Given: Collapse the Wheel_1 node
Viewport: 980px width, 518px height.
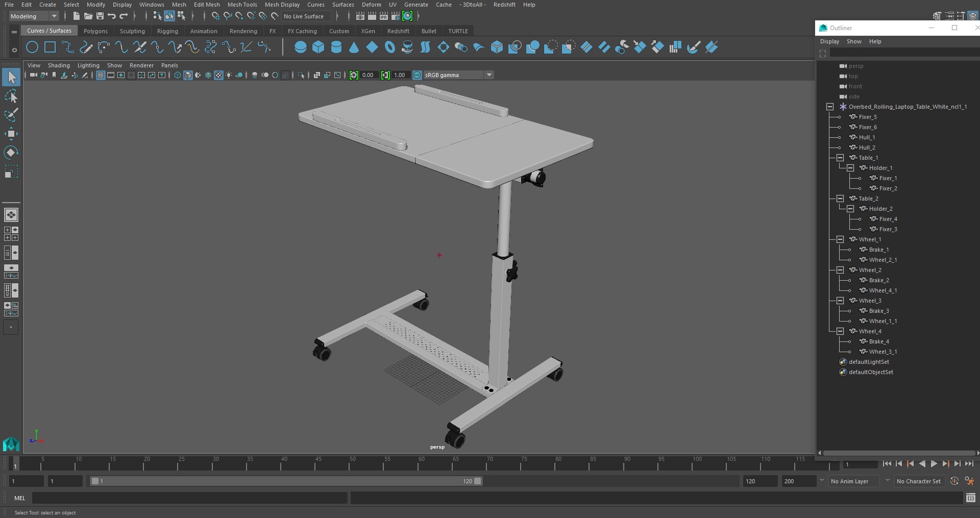Looking at the screenshot, I should 840,239.
